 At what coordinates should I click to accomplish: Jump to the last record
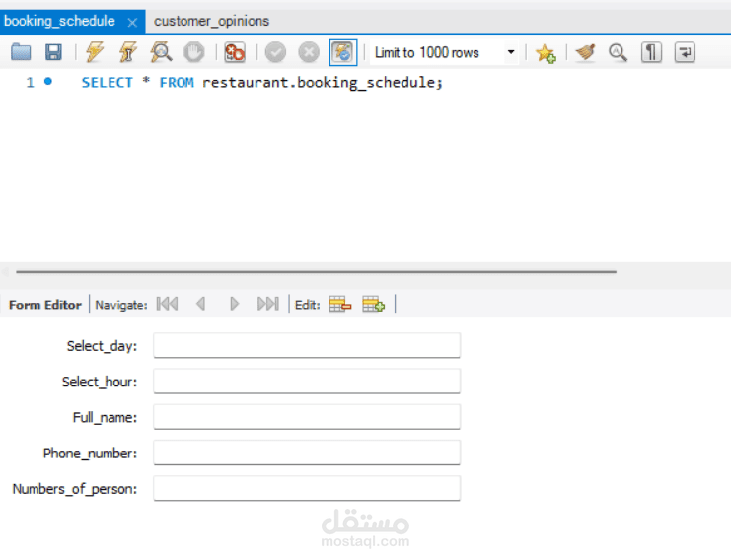point(268,304)
